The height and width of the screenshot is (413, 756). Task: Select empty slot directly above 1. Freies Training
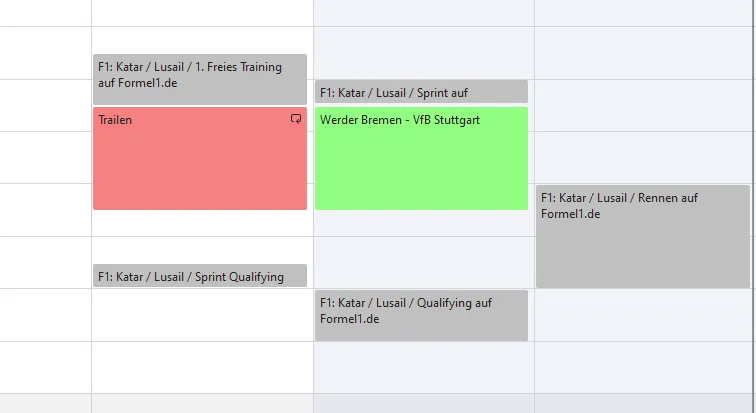coord(200,40)
